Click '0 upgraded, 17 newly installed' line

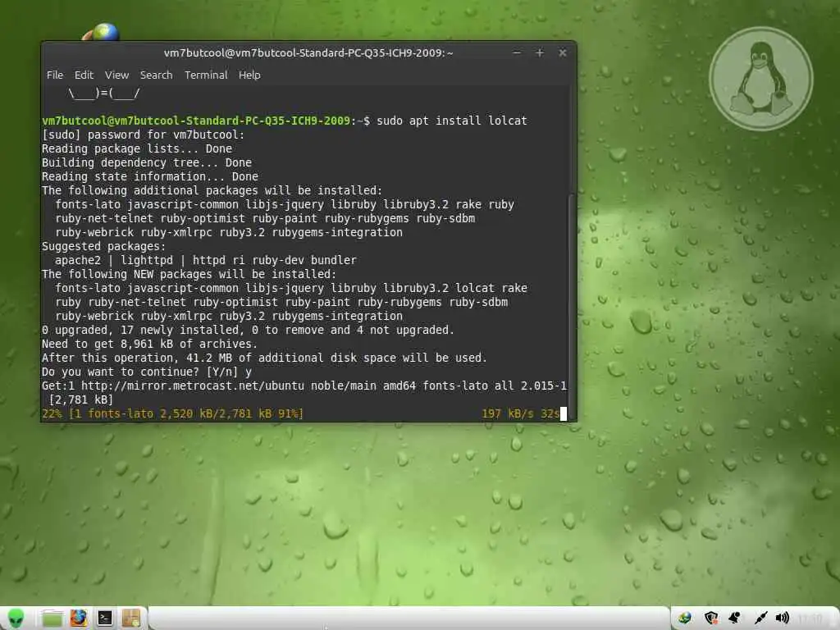coord(248,330)
